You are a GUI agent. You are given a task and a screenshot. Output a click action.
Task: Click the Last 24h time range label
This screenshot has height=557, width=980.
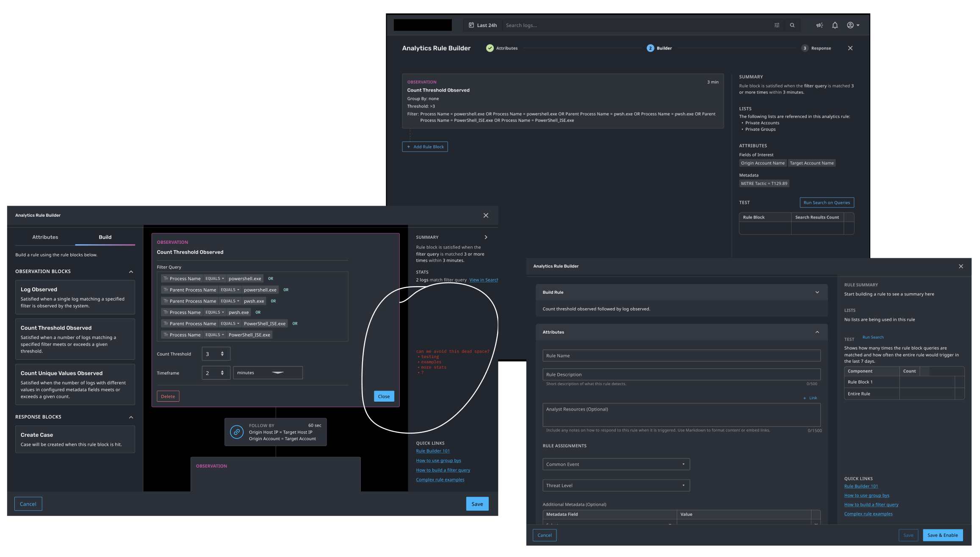[x=487, y=25]
